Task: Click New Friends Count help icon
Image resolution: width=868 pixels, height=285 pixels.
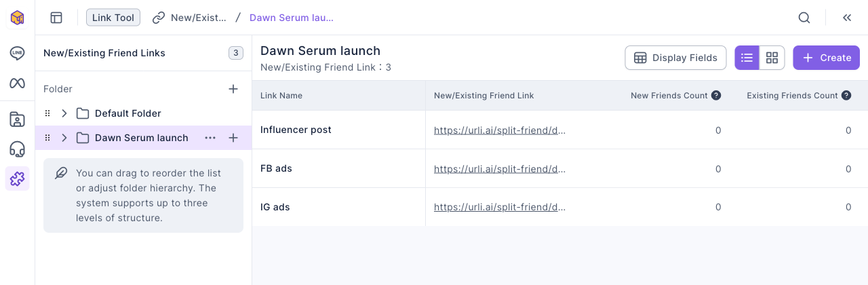Action: (x=716, y=96)
